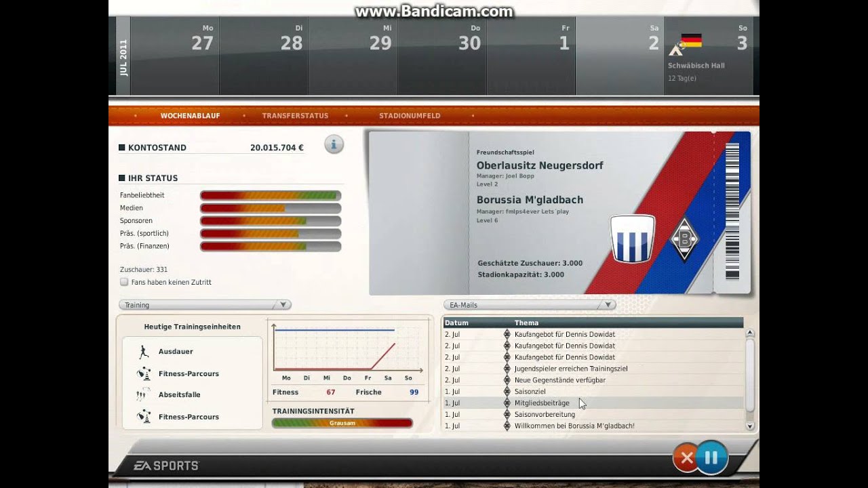Toggle Fans haben keinen Zutritt checkbox
Screen dimensions: 868x488
tap(124, 282)
